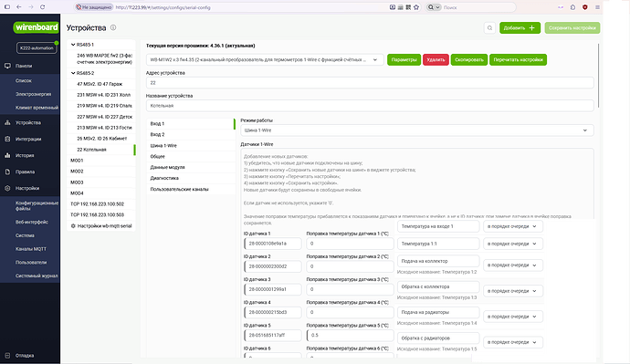Open polling order dropdown for Подача на коллектор
The width and height of the screenshot is (630, 364).
pyautogui.click(x=513, y=265)
